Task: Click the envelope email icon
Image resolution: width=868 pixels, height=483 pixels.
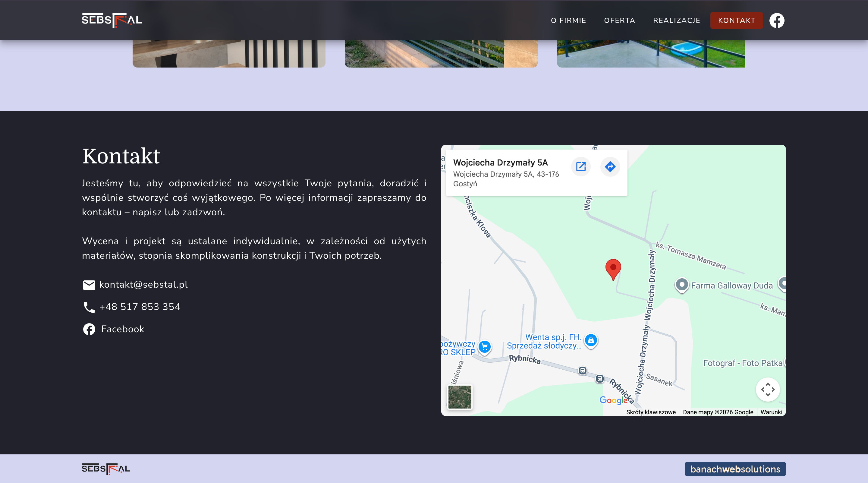Action: pos(89,285)
